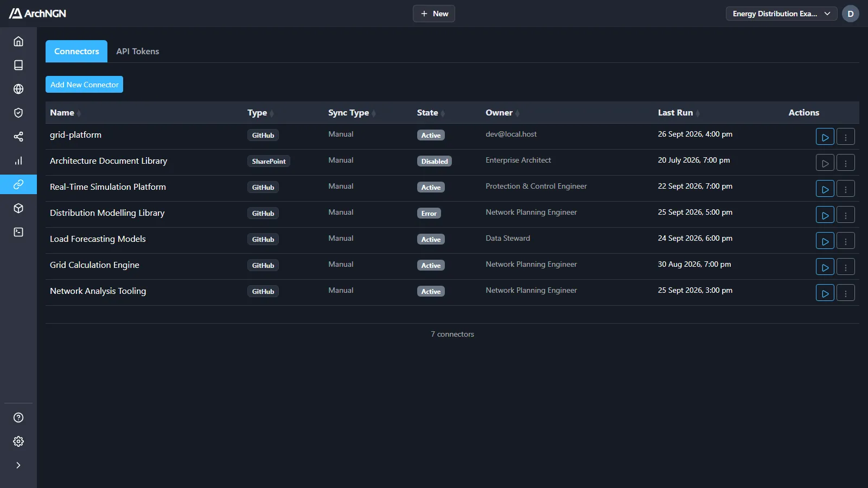Run the Real-Time Simulation Platform connector

point(825,189)
